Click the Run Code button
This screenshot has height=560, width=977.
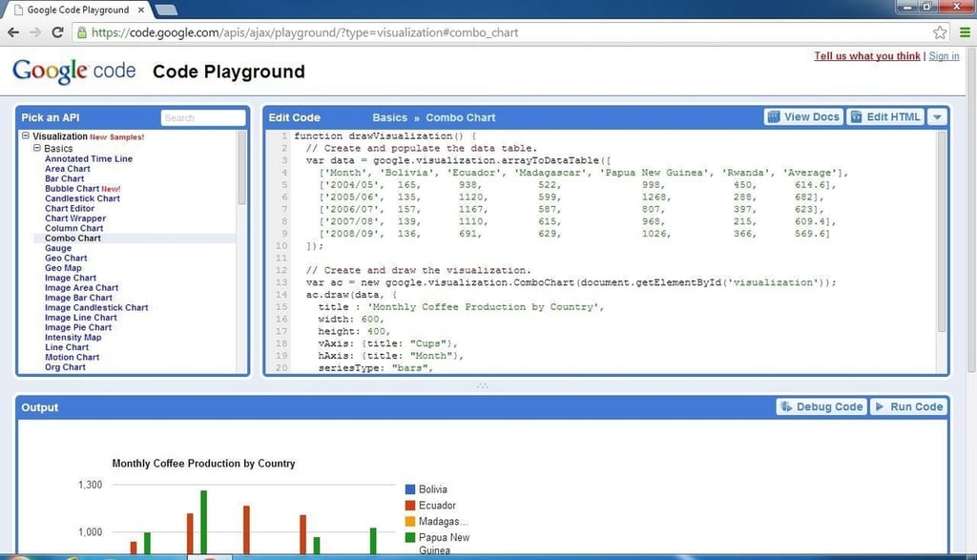coord(908,406)
